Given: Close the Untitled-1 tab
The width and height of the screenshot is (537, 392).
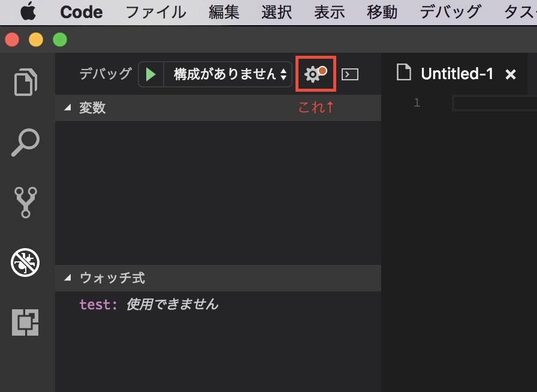Looking at the screenshot, I should point(510,74).
